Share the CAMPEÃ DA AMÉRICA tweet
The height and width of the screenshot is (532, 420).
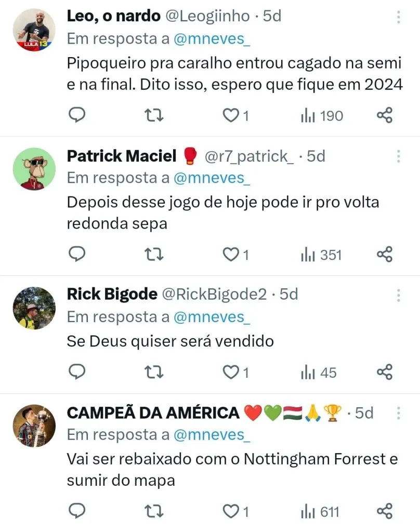[x=384, y=512]
